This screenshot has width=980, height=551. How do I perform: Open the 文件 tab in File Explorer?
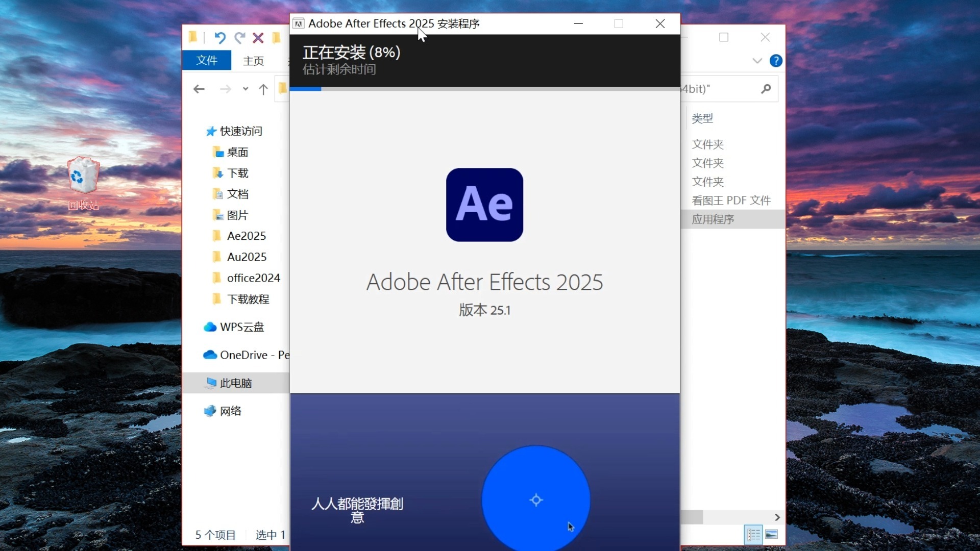(x=207, y=60)
